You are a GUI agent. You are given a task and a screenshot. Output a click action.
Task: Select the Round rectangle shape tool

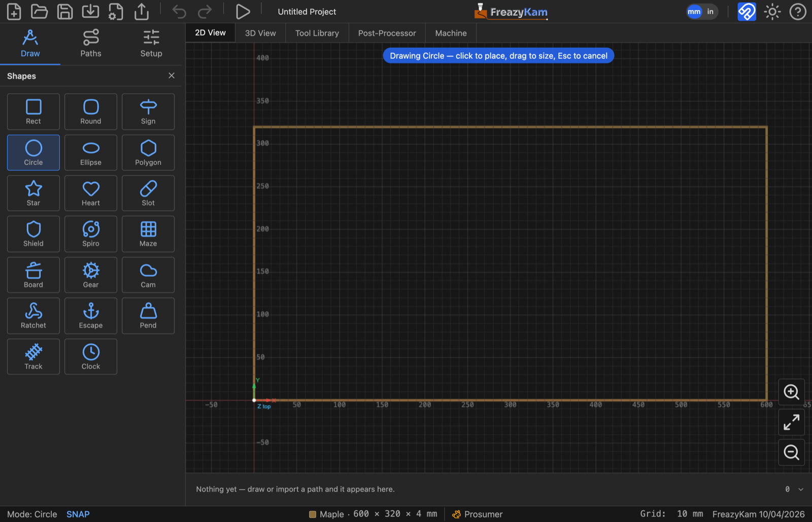pos(91,112)
